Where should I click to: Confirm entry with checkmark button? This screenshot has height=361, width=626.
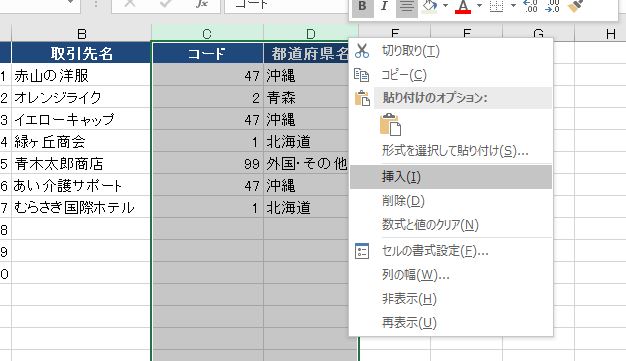point(166,4)
